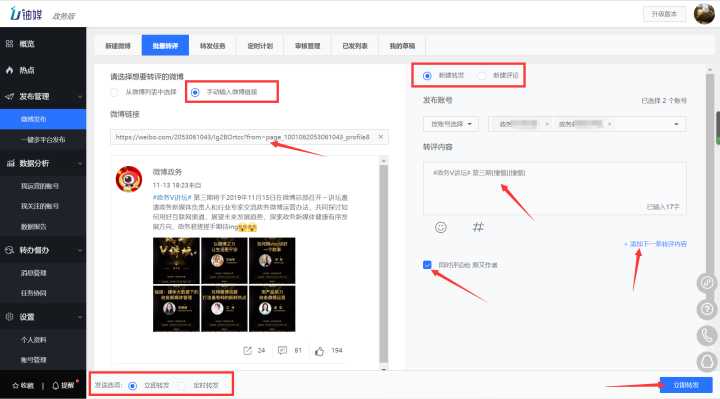Viewport: 720px width, 399px height.
Task: Switch to the 新建微博 tab
Action: coord(118,45)
